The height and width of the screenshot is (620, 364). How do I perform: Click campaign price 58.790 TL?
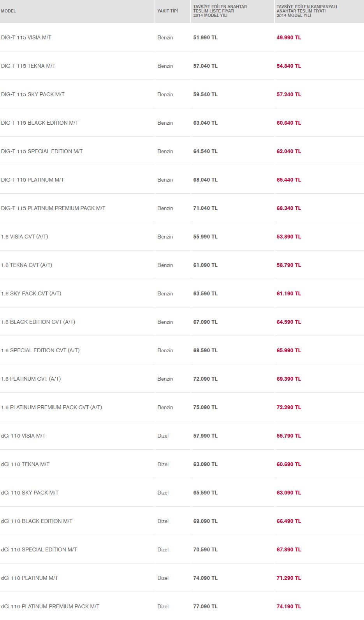[289, 265]
